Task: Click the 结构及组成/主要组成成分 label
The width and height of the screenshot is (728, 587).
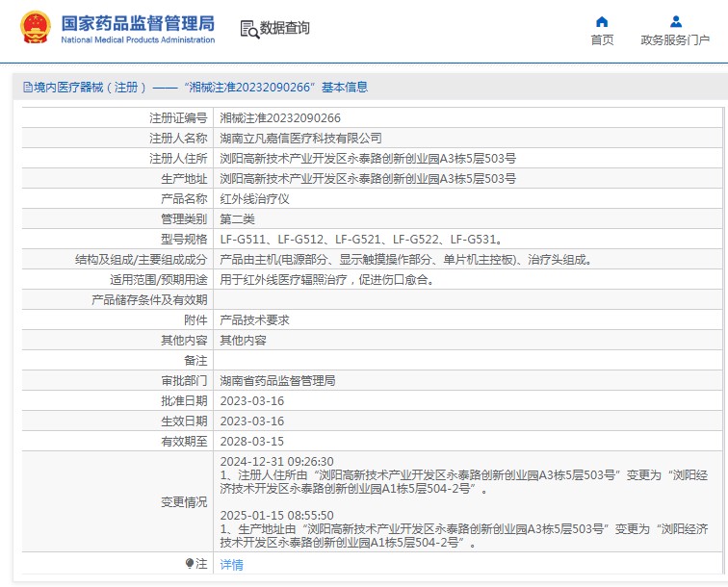Action: tap(142, 260)
